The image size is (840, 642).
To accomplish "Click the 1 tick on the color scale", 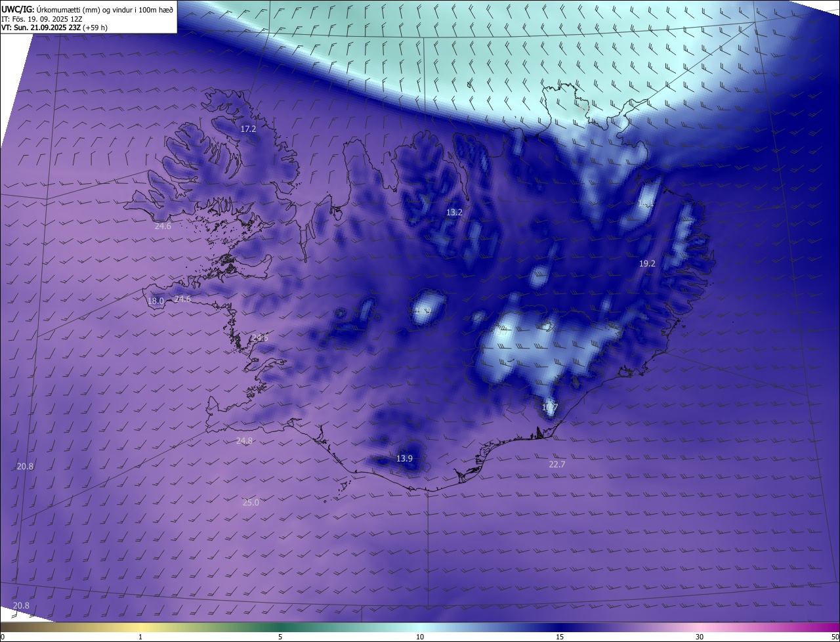I will tap(140, 637).
